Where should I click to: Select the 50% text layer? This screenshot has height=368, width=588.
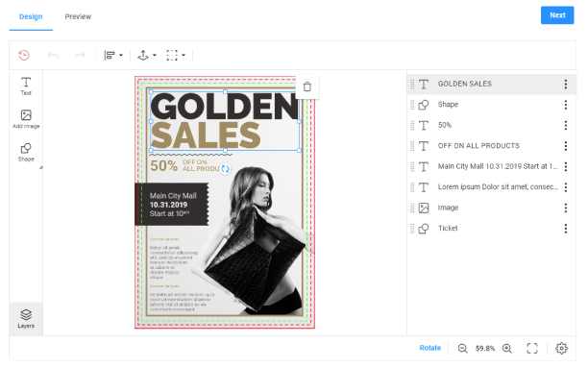click(491, 125)
